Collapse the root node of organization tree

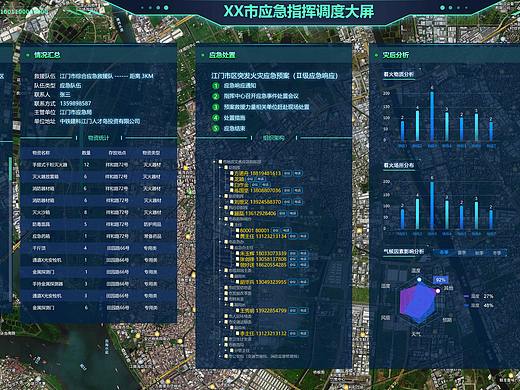click(215, 162)
